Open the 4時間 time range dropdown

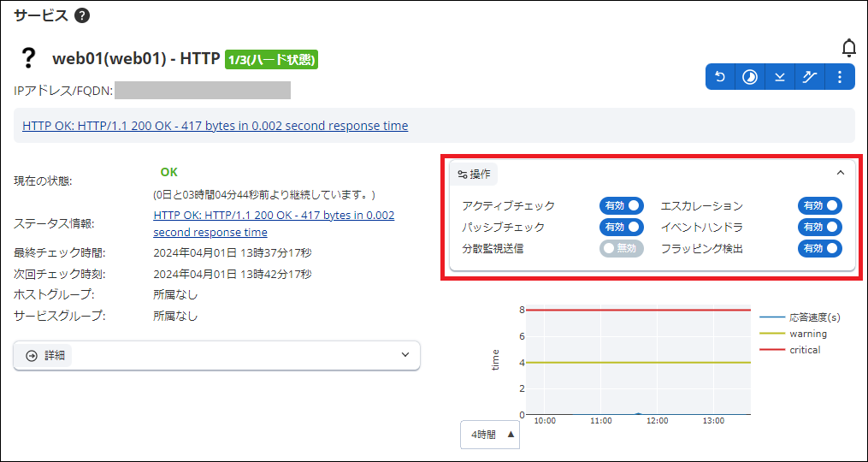tap(490, 435)
